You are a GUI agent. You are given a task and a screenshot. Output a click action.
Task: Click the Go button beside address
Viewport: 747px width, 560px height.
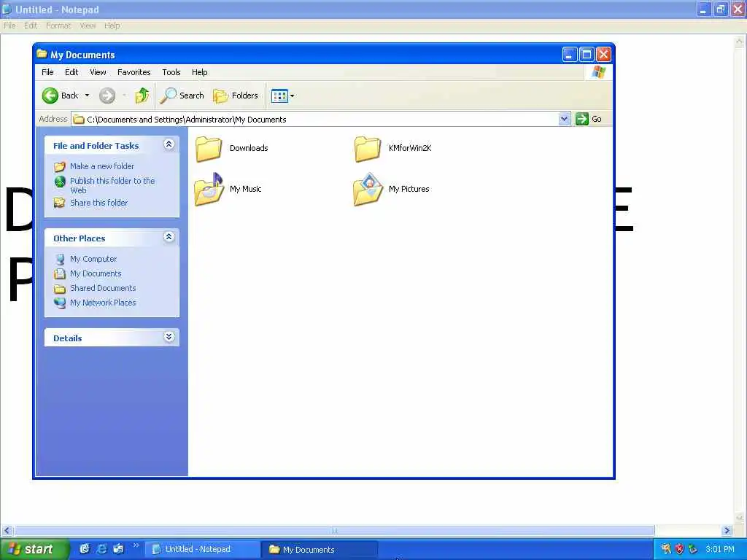[x=589, y=119]
